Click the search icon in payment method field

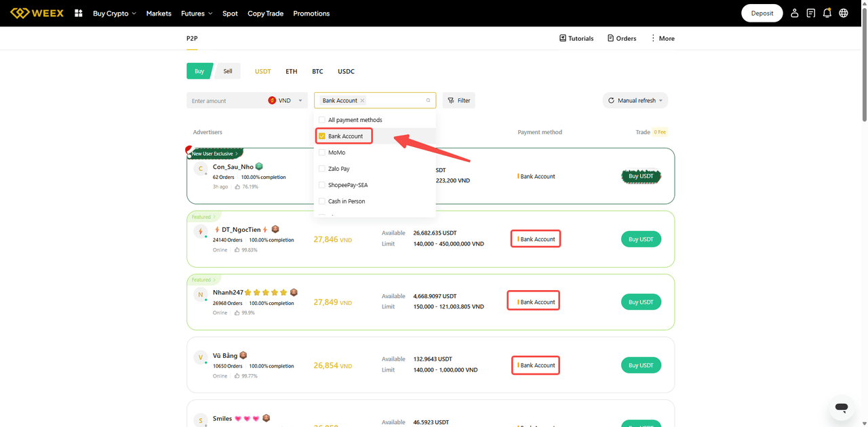(x=428, y=100)
